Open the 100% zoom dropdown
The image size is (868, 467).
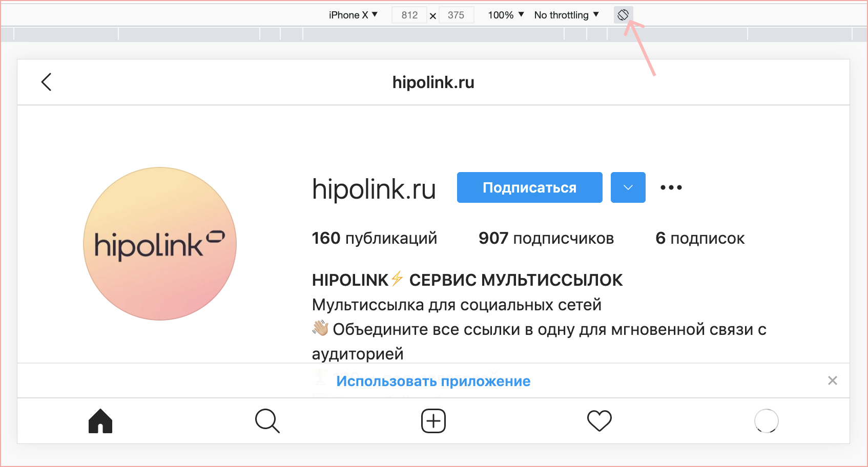coord(506,15)
